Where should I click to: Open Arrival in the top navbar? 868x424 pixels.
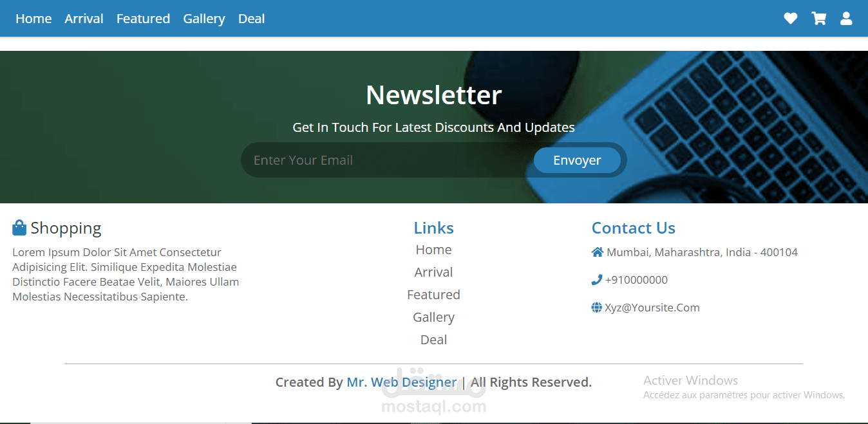[x=84, y=19]
